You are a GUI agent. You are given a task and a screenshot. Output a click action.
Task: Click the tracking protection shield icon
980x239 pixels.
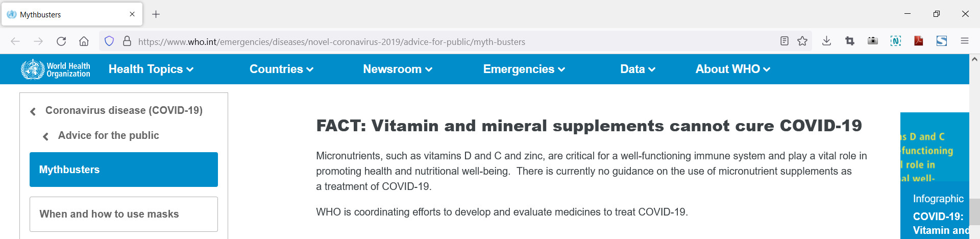tap(109, 41)
